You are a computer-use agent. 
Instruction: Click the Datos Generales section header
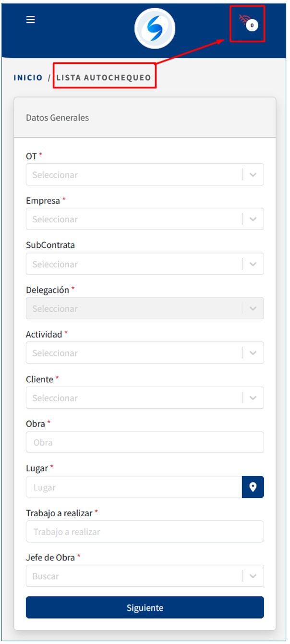click(x=57, y=118)
